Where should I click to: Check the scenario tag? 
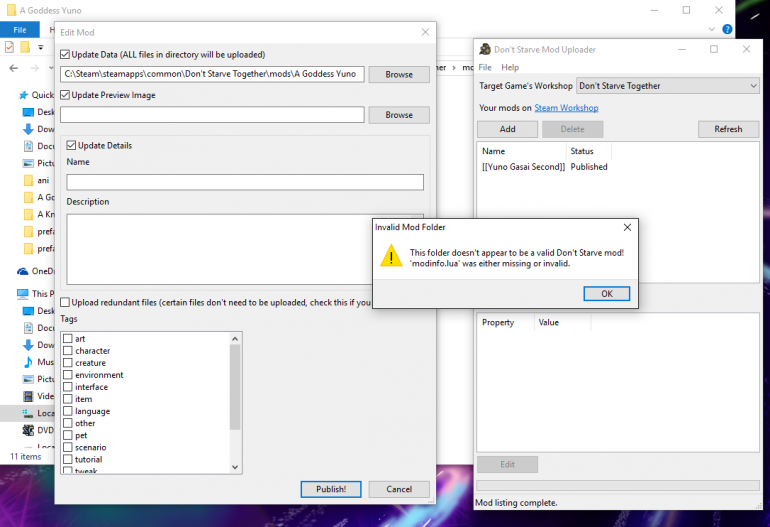coord(68,447)
